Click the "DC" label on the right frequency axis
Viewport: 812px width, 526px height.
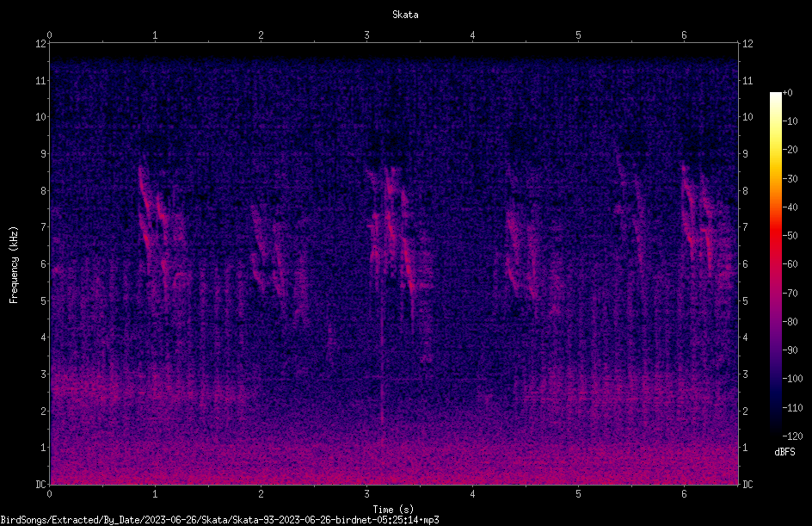tap(747, 485)
